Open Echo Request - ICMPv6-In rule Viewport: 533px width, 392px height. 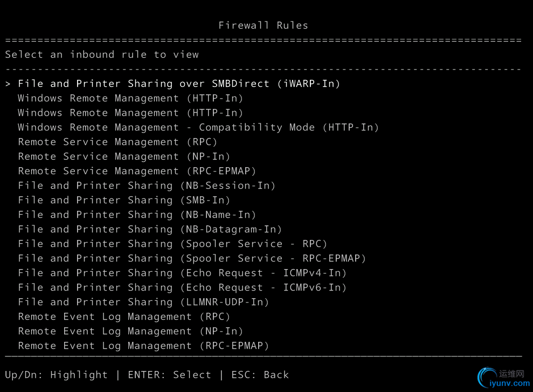tap(182, 287)
